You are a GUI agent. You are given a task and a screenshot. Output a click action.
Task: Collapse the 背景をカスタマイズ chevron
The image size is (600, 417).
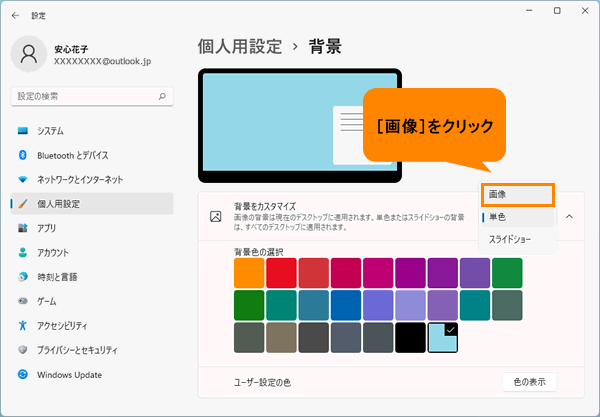[569, 217]
